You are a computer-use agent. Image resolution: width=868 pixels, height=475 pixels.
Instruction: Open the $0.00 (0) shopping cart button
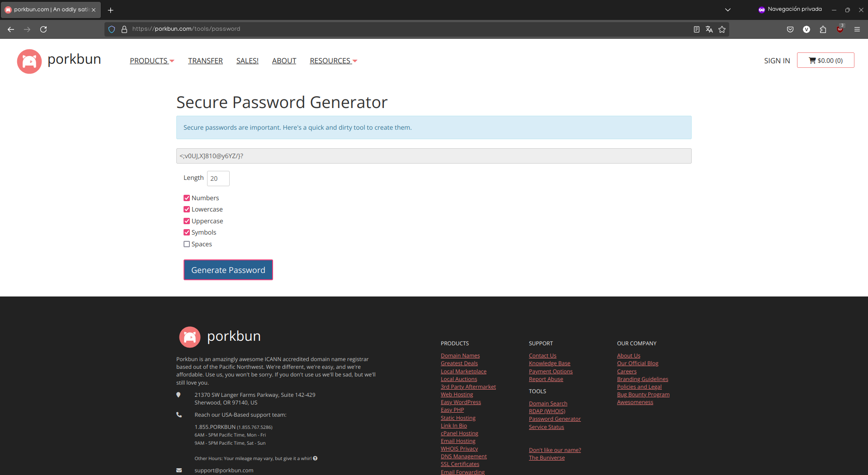(x=826, y=60)
